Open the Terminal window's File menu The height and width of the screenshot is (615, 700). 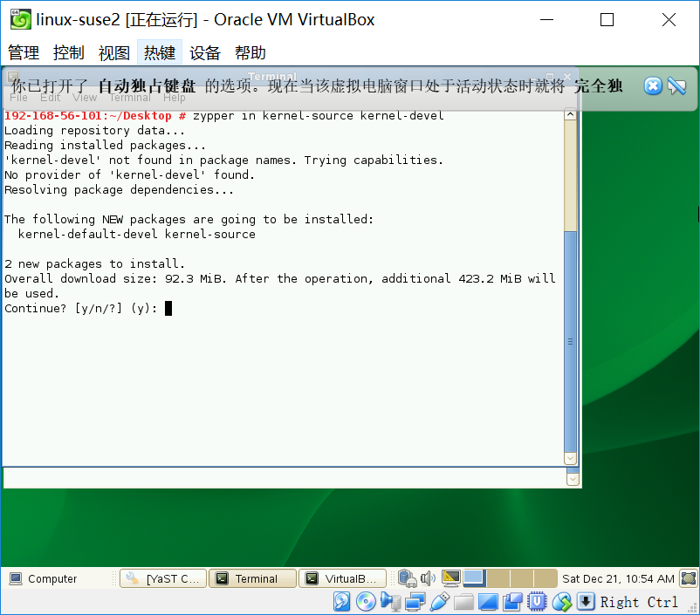click(x=18, y=98)
